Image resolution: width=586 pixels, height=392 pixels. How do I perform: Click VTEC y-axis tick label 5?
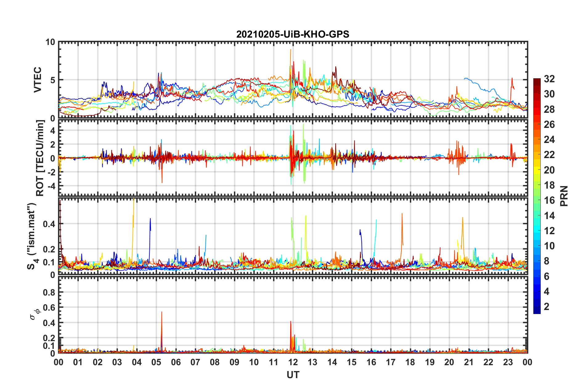(53, 80)
